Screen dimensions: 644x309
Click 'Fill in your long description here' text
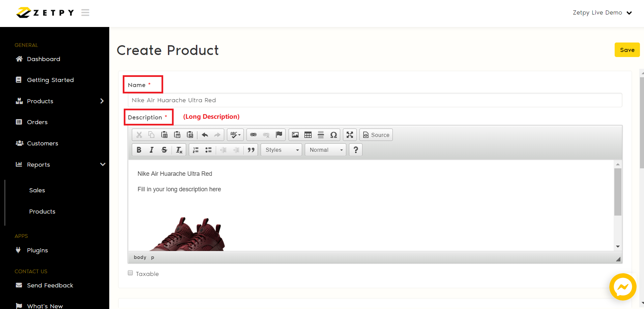click(179, 189)
